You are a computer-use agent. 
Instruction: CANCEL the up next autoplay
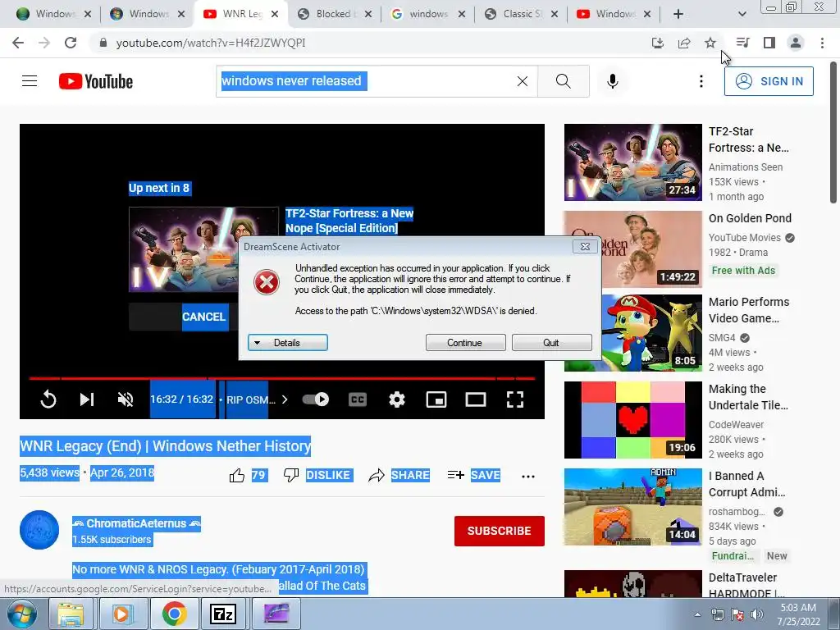tap(204, 317)
